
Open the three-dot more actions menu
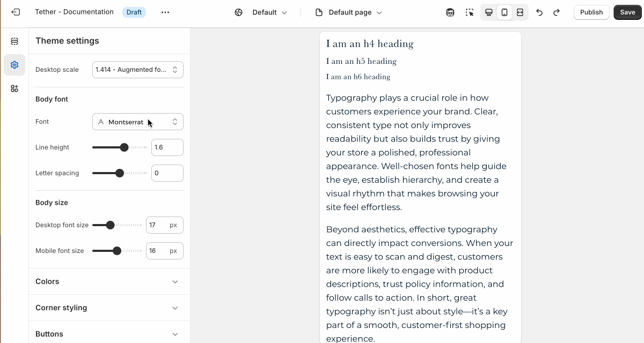tap(165, 12)
